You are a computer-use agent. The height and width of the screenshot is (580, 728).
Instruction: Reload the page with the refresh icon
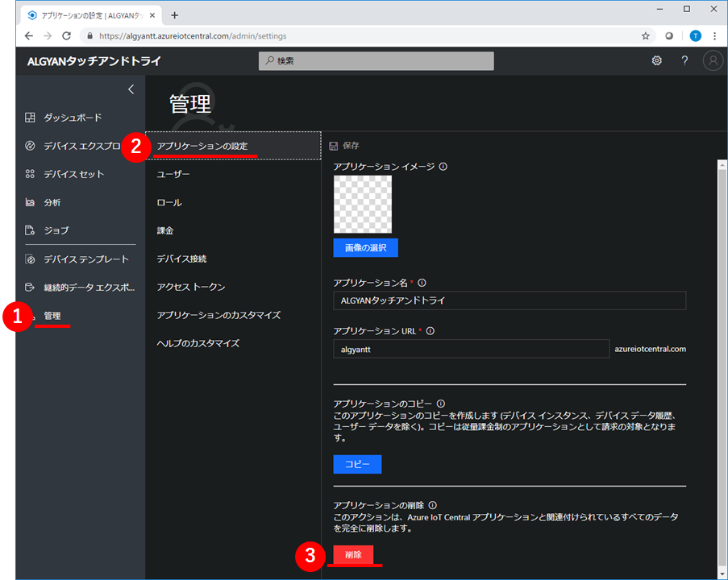[x=66, y=35]
